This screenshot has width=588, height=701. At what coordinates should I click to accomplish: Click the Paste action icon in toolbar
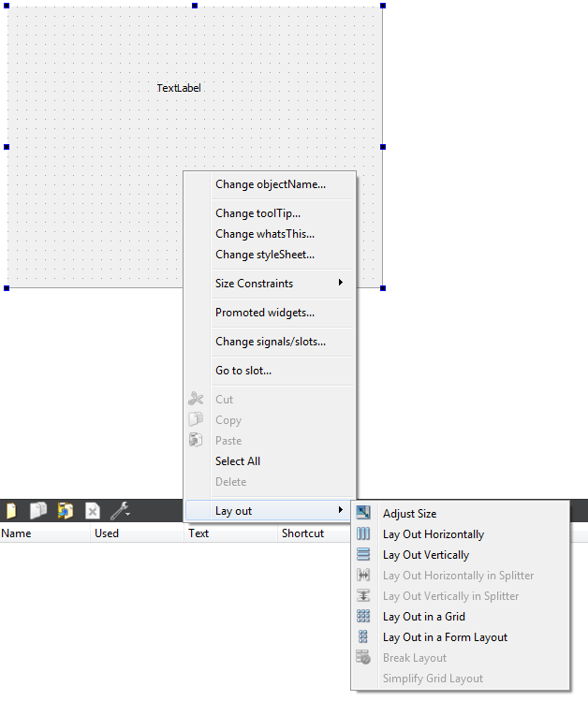point(65,511)
